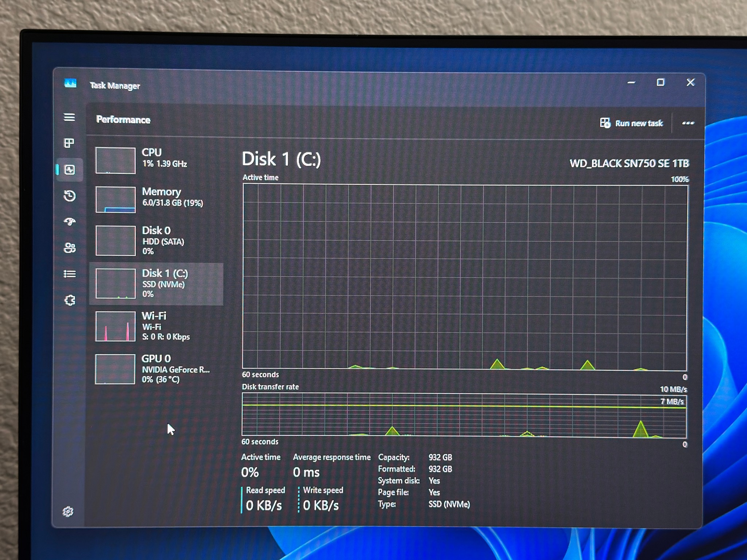Click the GPU 0 mini graph thumbnail
Screen dimensions: 747x560
(115, 369)
